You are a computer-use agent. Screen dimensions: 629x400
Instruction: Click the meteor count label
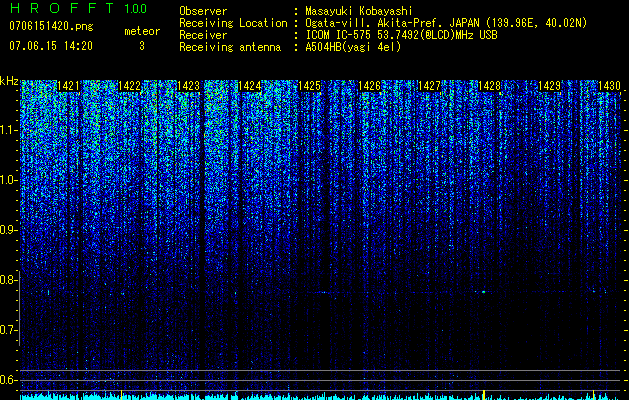(x=142, y=31)
